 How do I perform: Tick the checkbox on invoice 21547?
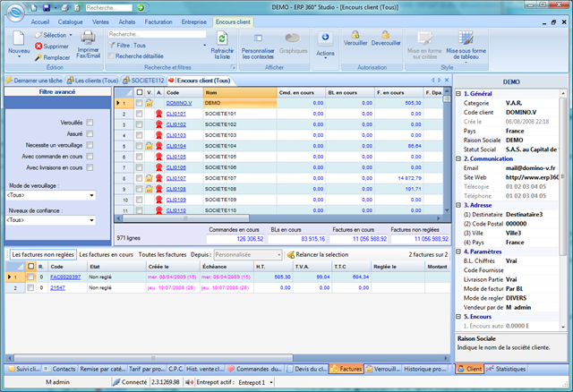point(30,288)
